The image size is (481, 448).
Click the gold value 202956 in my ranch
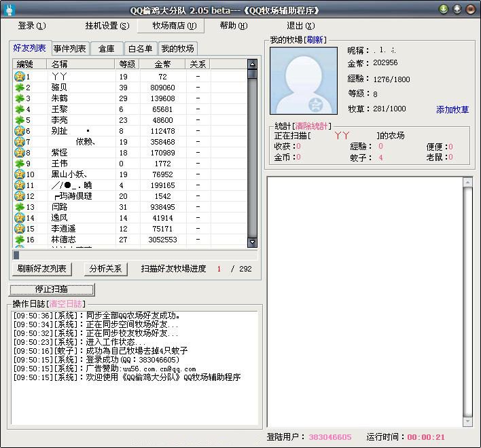pos(385,63)
